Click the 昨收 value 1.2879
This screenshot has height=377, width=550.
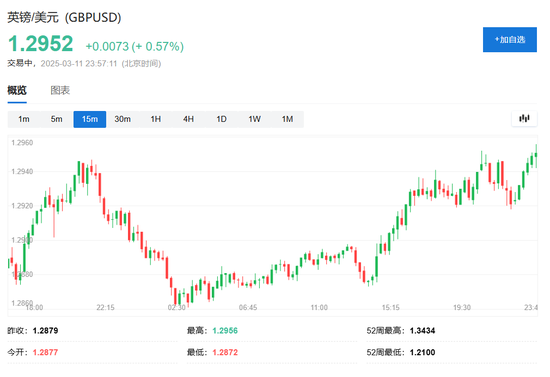(x=46, y=330)
